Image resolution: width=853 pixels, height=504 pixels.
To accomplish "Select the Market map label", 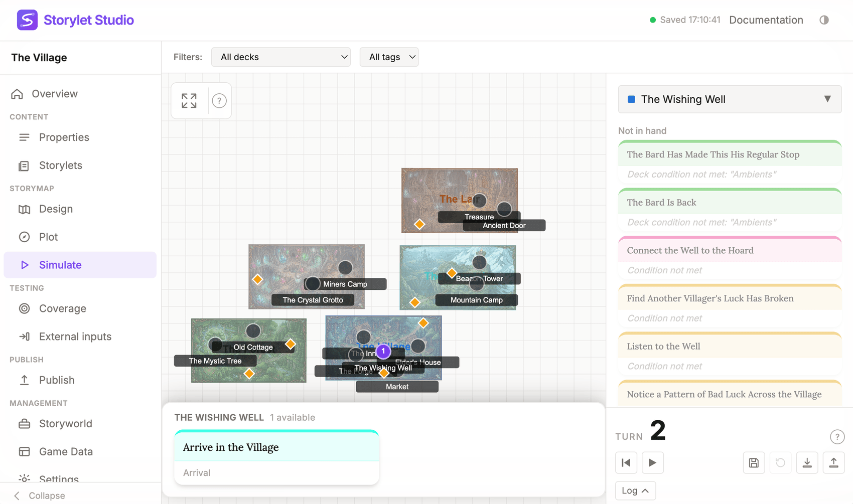I will point(397,387).
